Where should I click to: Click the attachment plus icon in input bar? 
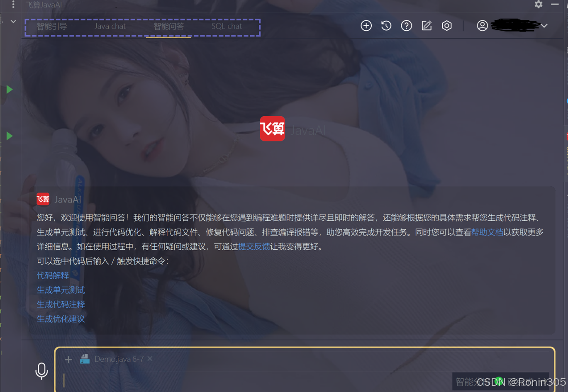68,359
